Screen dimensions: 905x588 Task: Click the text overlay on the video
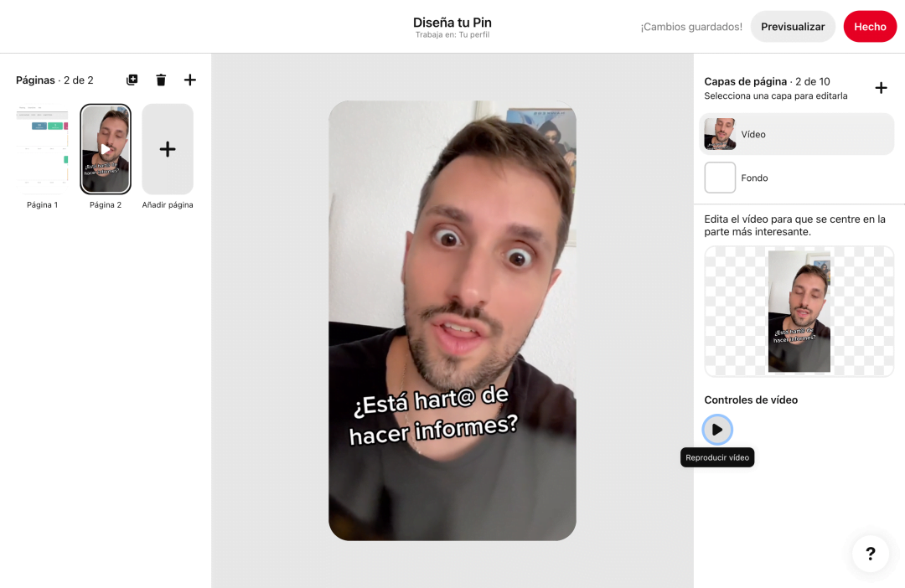[x=433, y=416]
